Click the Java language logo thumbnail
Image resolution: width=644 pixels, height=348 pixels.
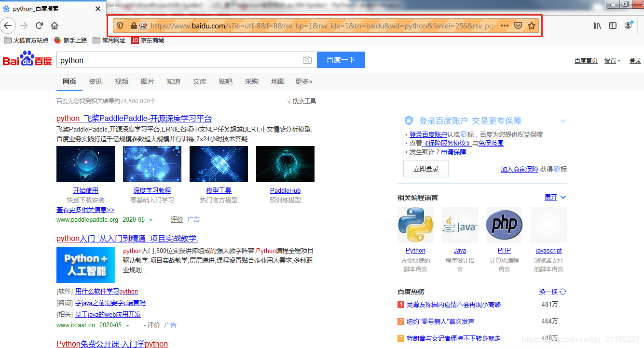(x=460, y=225)
